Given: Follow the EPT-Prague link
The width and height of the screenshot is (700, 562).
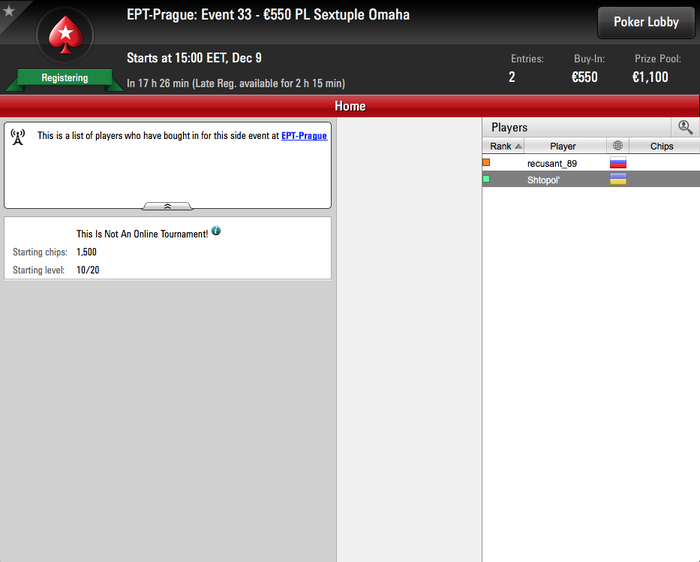Looking at the screenshot, I should tap(304, 136).
